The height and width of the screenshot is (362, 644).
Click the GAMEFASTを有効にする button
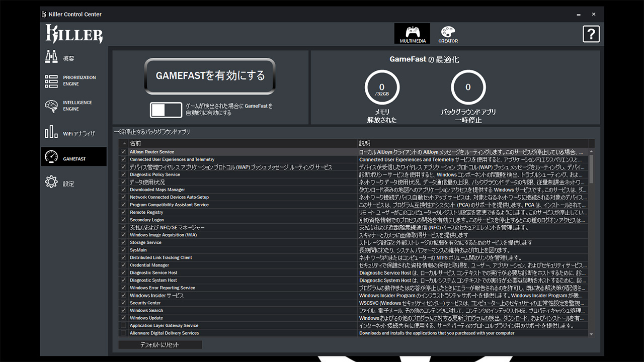click(x=210, y=76)
